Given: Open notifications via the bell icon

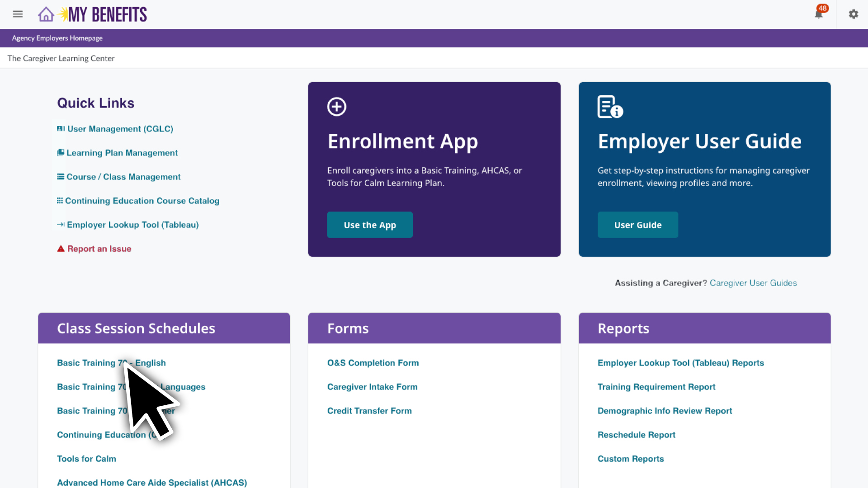Looking at the screenshot, I should (x=819, y=14).
